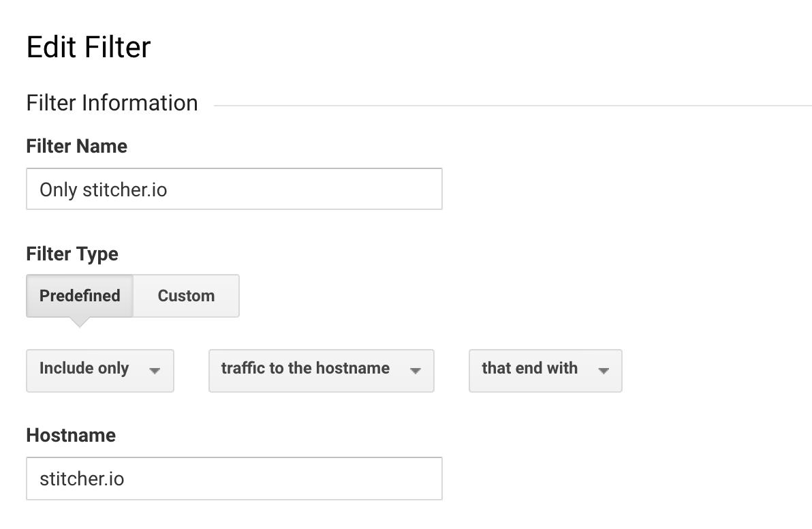Select the Predefined filter type
812x529 pixels.
click(80, 296)
